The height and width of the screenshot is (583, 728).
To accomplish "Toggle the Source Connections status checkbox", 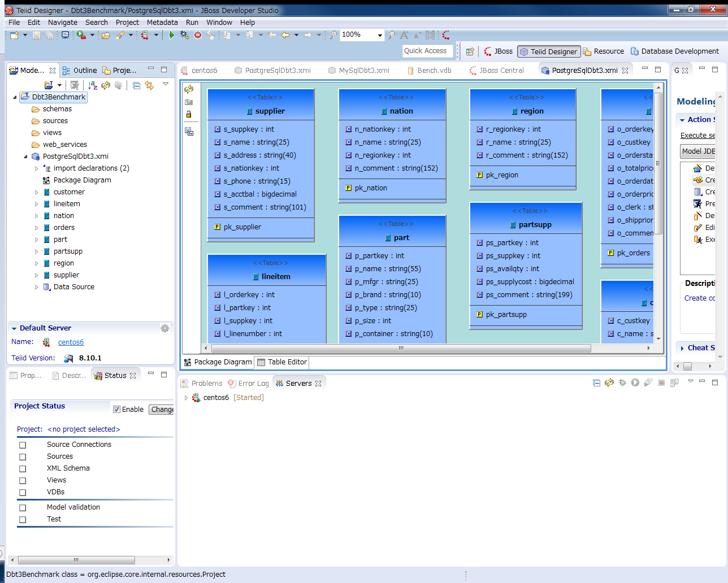I will [x=23, y=445].
